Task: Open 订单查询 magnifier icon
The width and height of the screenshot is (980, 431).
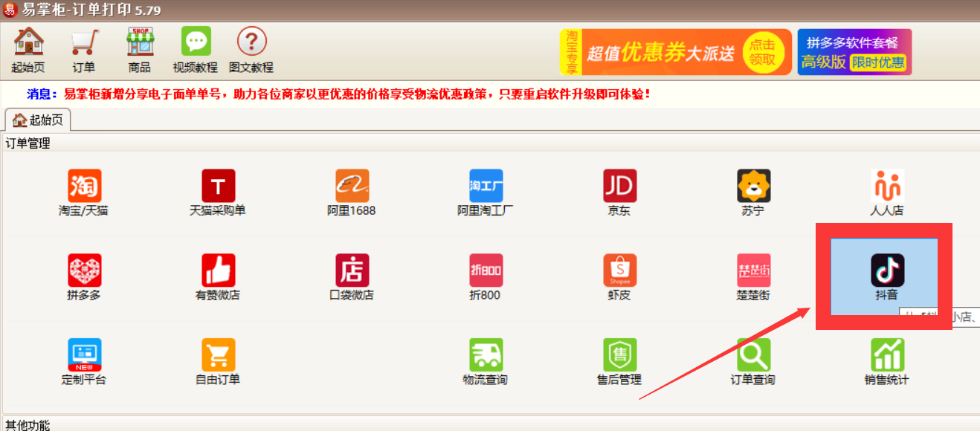Action: click(753, 362)
